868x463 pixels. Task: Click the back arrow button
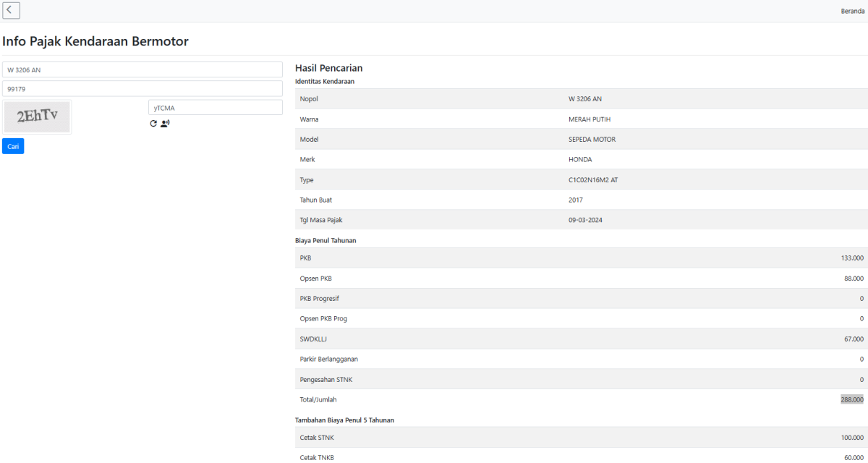point(11,10)
